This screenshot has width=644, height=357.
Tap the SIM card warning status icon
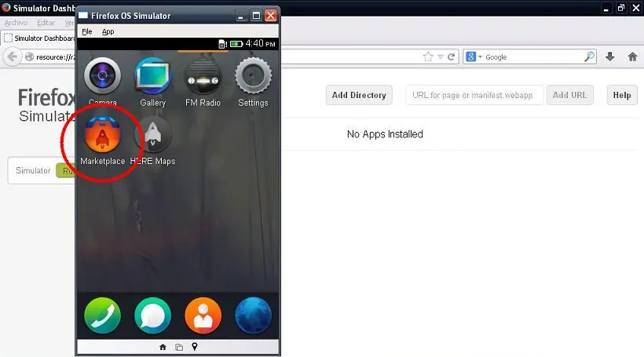[222, 44]
